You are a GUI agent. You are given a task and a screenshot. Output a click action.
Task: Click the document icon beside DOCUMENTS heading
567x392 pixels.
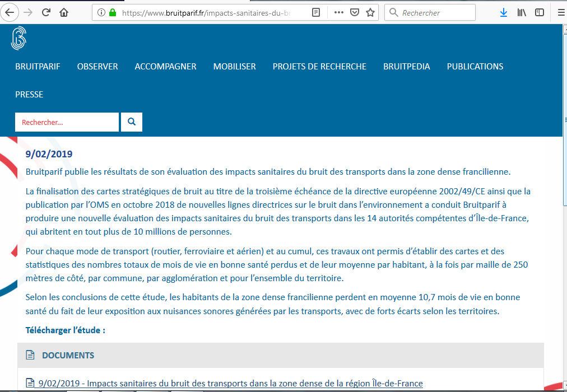(x=30, y=355)
